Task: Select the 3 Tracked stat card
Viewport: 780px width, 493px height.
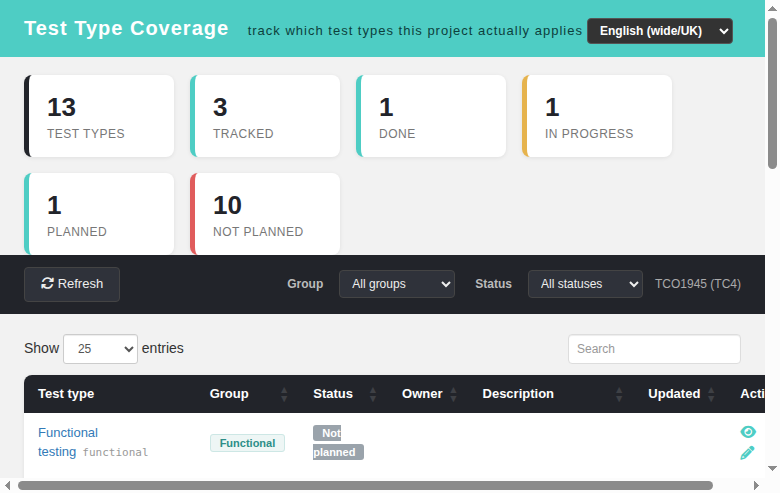Action: (265, 116)
